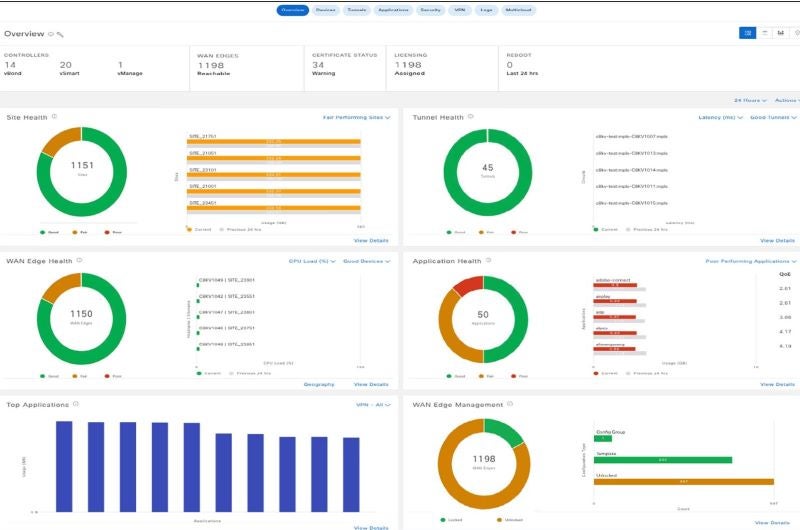This screenshot has width=800, height=530.
Task: Open the Good Devices dropdown
Action: point(366,261)
